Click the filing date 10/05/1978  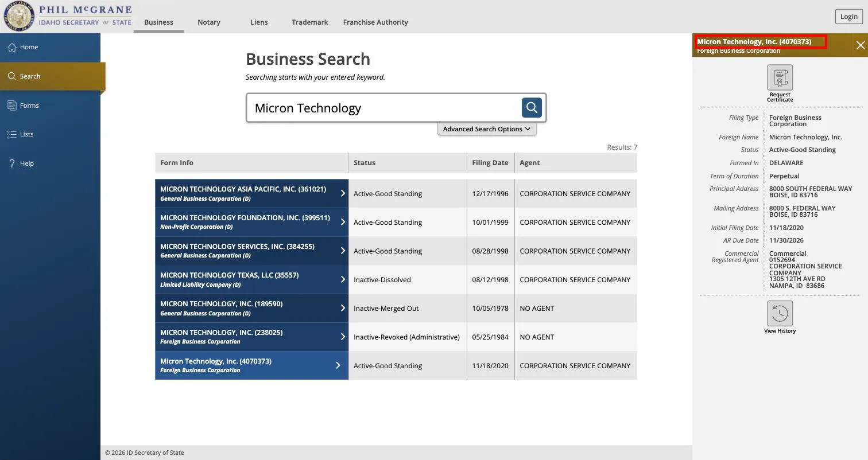pyautogui.click(x=490, y=309)
